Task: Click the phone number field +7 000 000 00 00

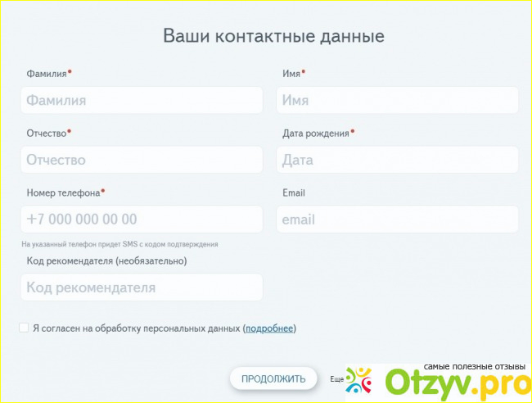Action: click(x=142, y=220)
